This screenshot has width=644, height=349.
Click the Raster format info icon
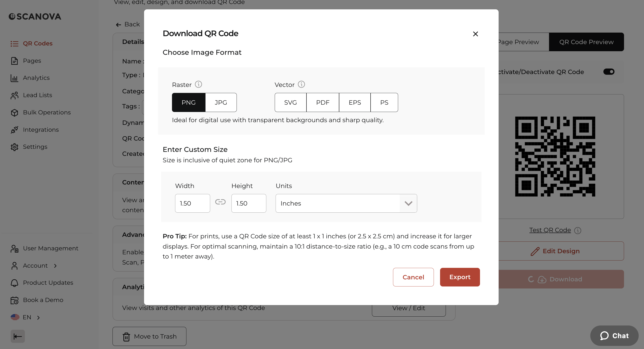pyautogui.click(x=198, y=84)
